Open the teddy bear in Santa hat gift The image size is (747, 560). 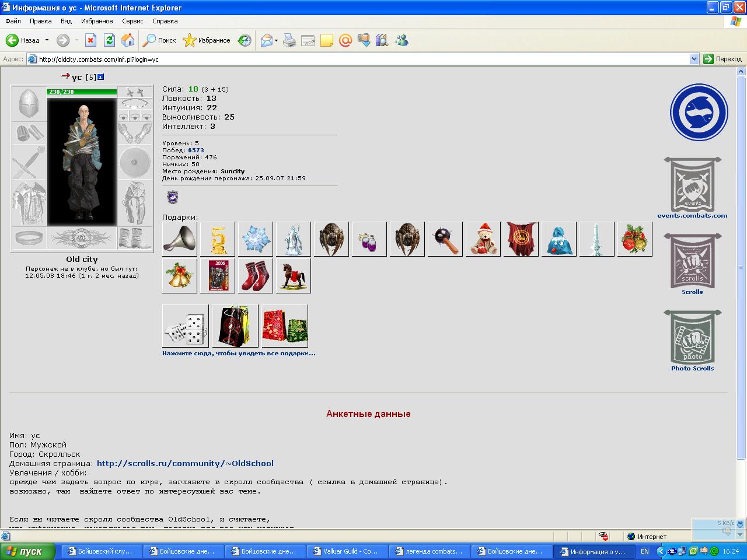coord(483,239)
